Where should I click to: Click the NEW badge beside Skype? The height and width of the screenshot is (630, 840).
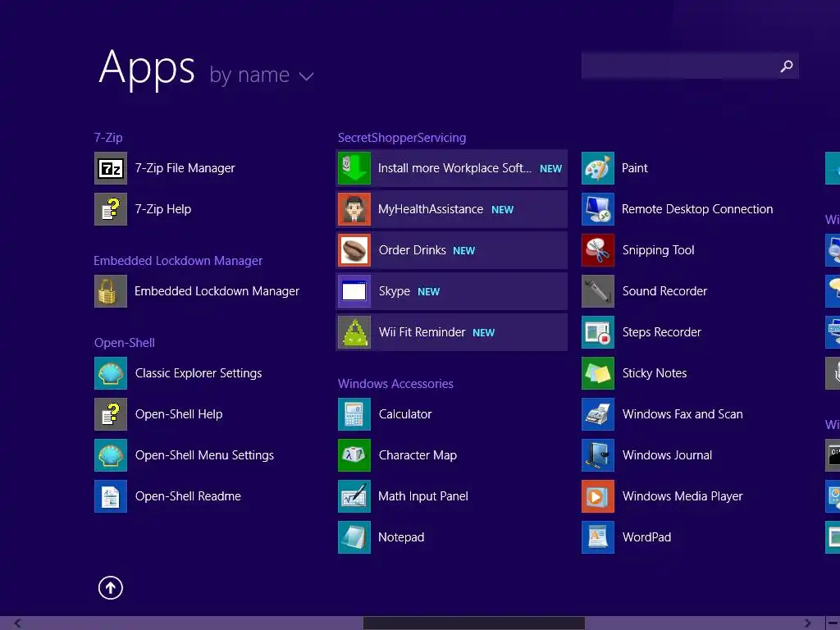(428, 292)
